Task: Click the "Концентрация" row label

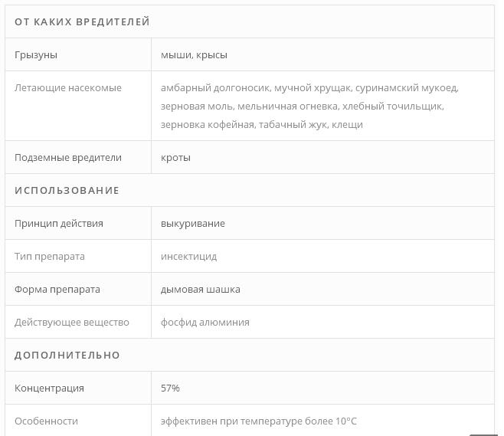Action: pyautogui.click(x=49, y=388)
